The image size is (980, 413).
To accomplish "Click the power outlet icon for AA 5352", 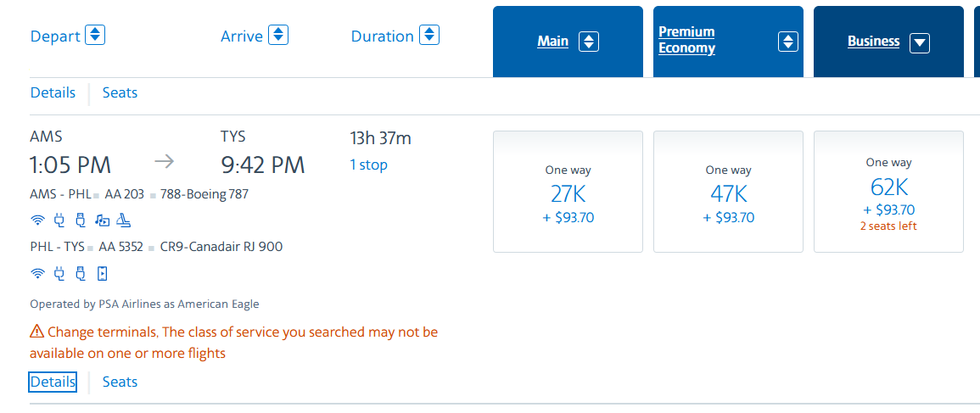I will click(60, 273).
